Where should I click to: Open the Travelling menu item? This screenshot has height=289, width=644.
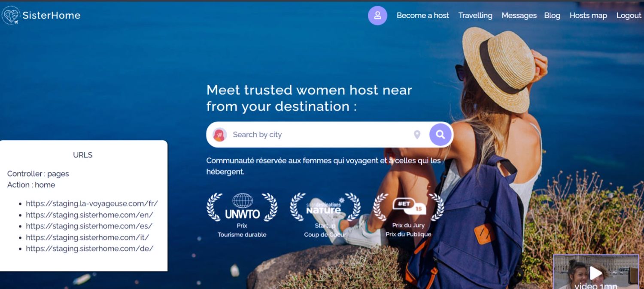pyautogui.click(x=475, y=15)
